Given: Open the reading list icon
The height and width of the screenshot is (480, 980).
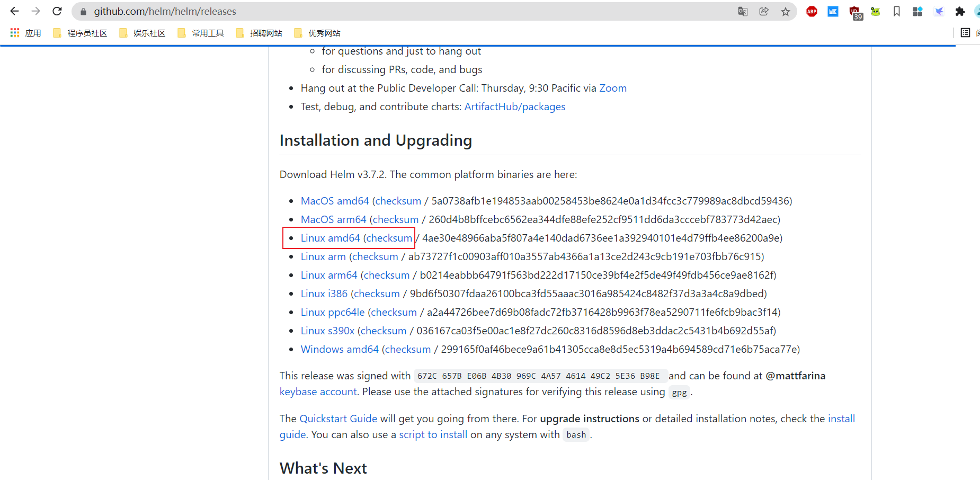Looking at the screenshot, I should point(965,33).
